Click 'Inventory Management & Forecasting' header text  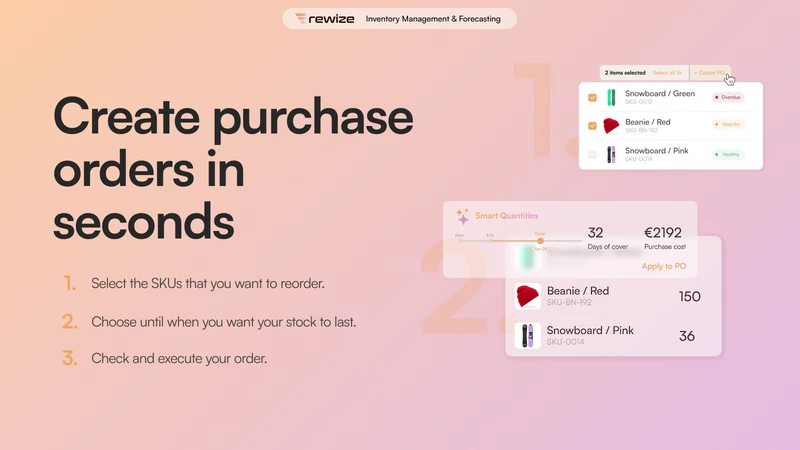(x=433, y=19)
